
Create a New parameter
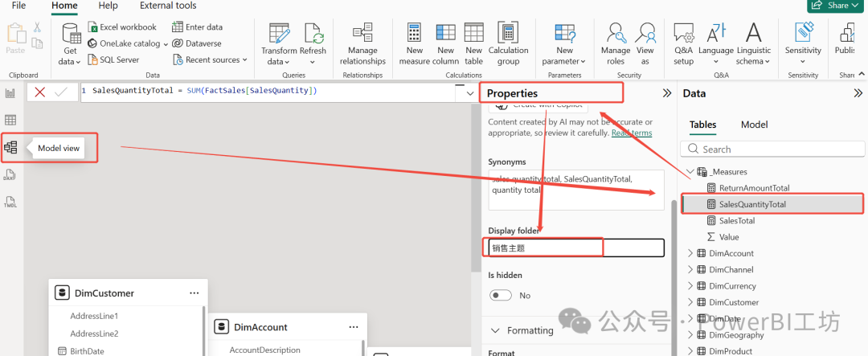coord(565,44)
